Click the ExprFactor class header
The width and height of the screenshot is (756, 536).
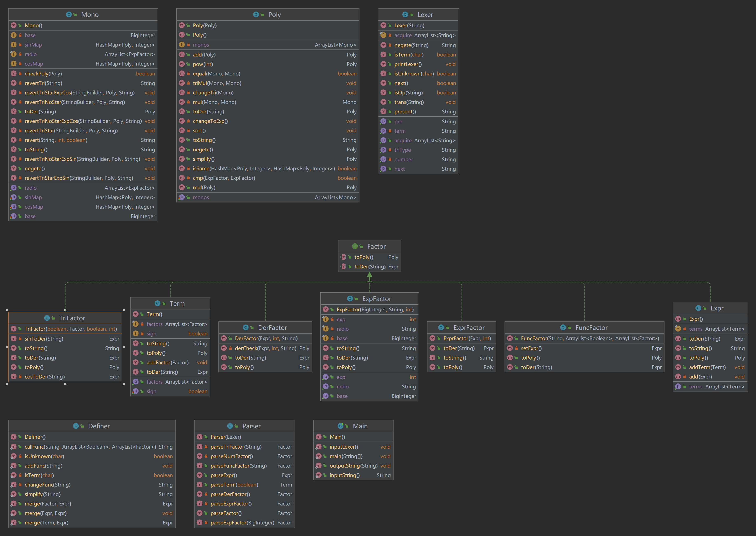coord(468,327)
